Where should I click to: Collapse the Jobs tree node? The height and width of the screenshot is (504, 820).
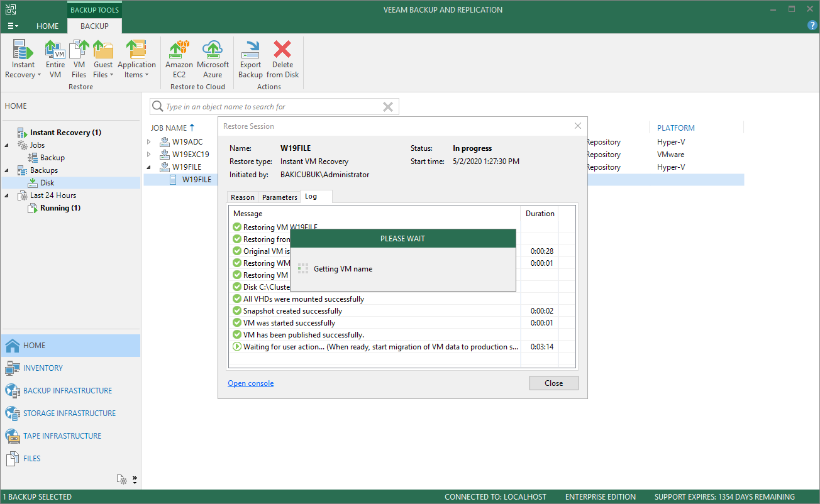point(8,145)
